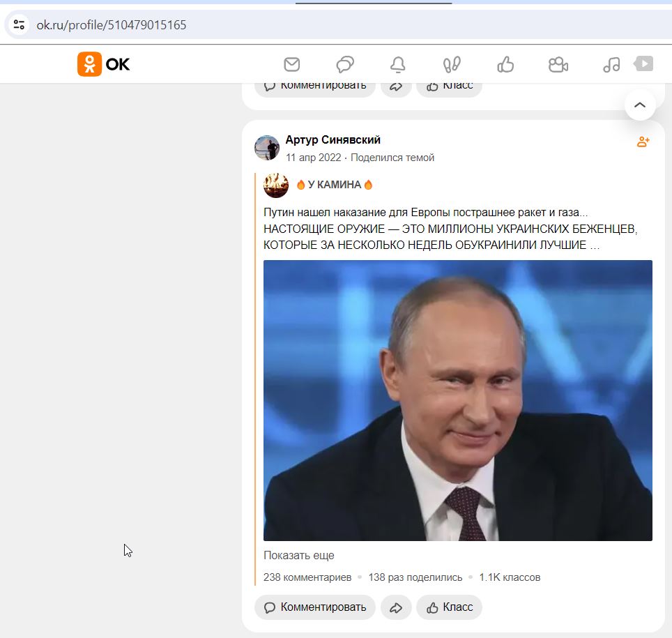Share the Putin post with the arrow button
The image size is (672, 638).
[396, 607]
